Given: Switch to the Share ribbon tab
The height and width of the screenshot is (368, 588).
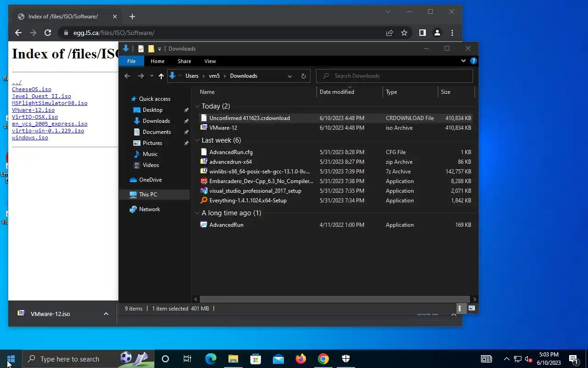Looking at the screenshot, I should (x=184, y=61).
